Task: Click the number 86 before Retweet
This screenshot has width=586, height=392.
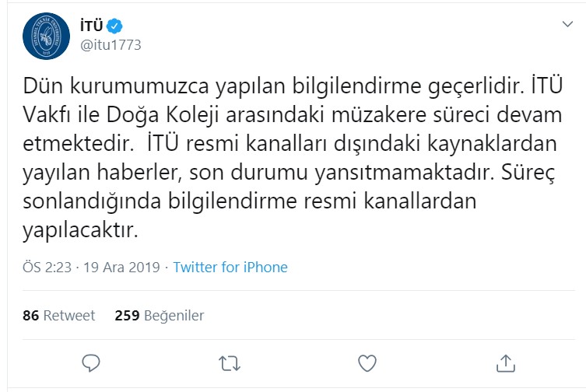Action: click(x=31, y=315)
